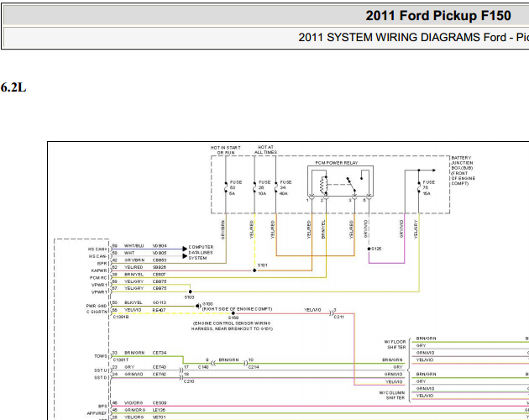Click the S101 splice label

point(262,265)
